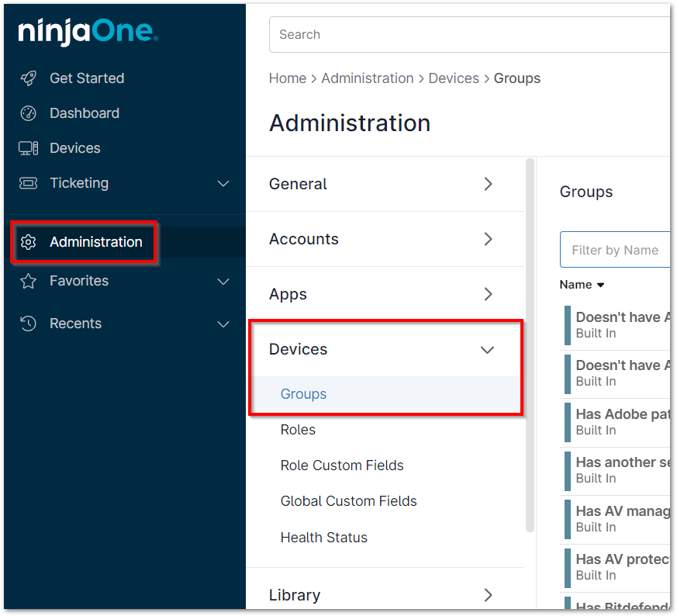The image size is (677, 616).
Task: Open the Name sort dropdown
Action: [x=582, y=285]
